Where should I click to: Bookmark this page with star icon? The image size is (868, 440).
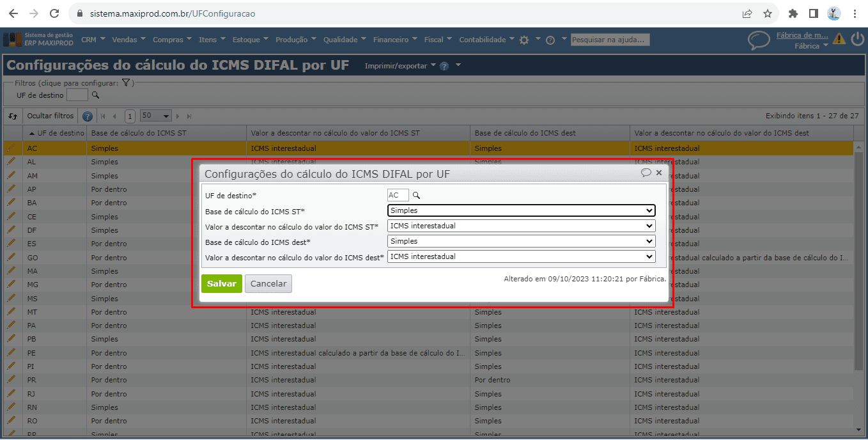768,13
